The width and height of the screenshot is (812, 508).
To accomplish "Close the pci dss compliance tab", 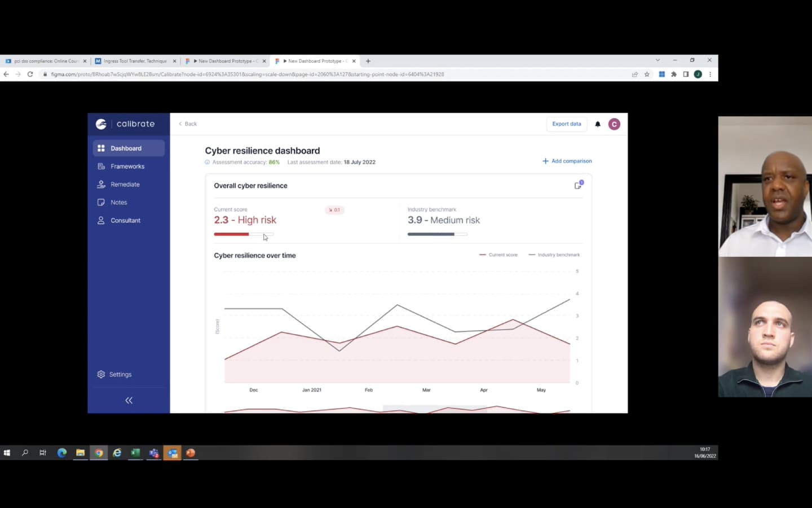I will (x=85, y=61).
